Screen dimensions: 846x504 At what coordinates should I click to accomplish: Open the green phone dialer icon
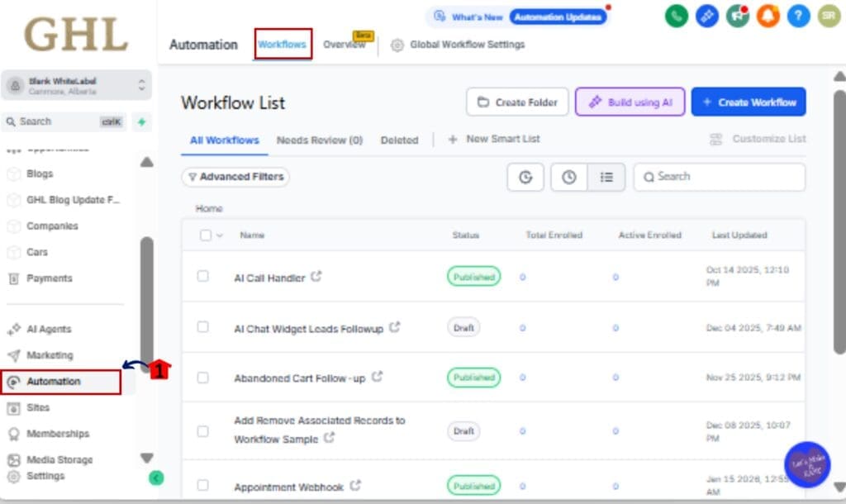675,17
